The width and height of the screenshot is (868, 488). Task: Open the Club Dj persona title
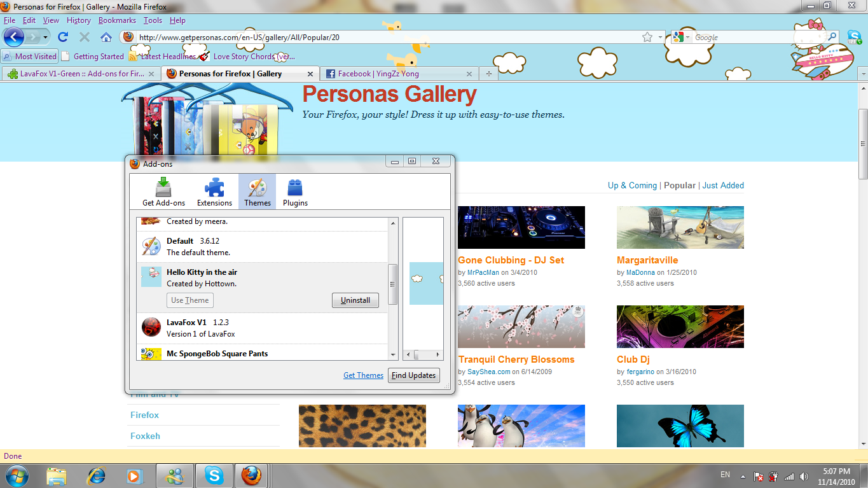pos(633,359)
